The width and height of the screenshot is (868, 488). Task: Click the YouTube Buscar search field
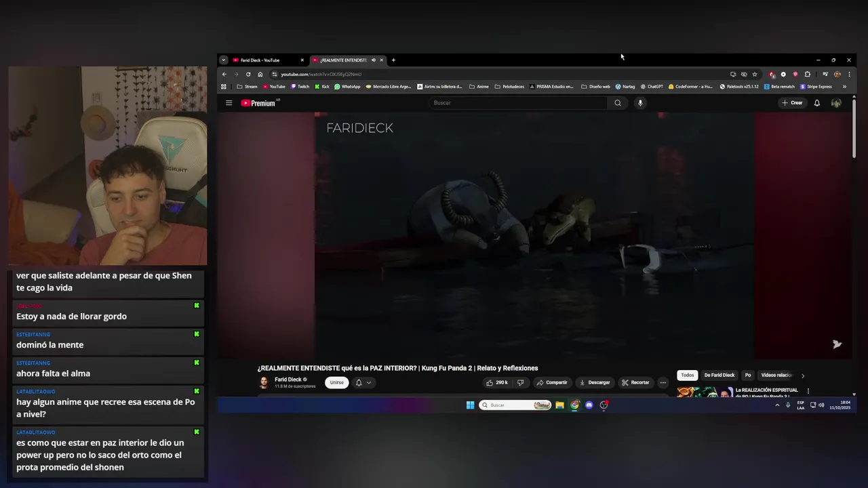[x=519, y=103]
